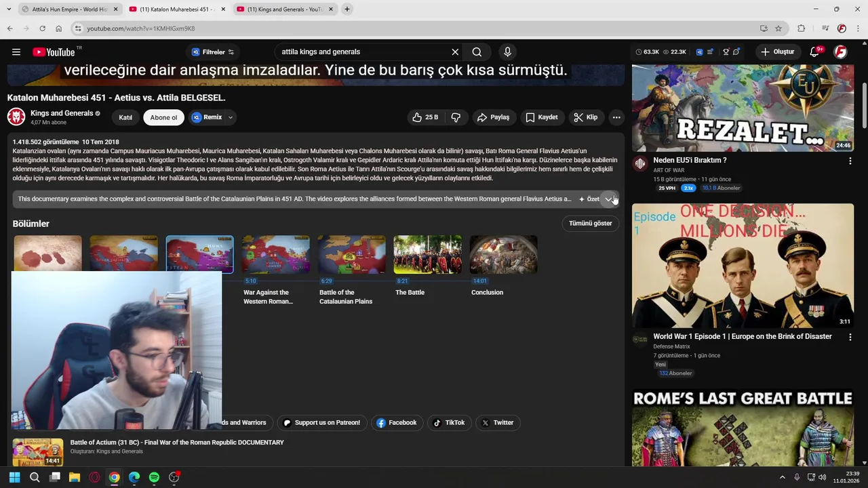Viewport: 868px width, 488px height.
Task: Open Rome's Last Great Battle thumbnail
Action: tap(743, 427)
